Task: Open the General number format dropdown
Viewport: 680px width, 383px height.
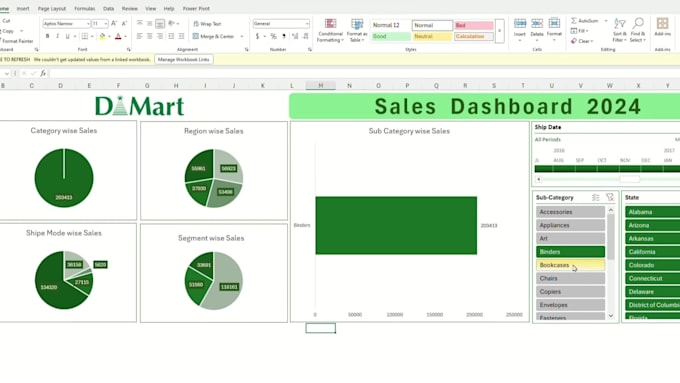Action: (307, 23)
